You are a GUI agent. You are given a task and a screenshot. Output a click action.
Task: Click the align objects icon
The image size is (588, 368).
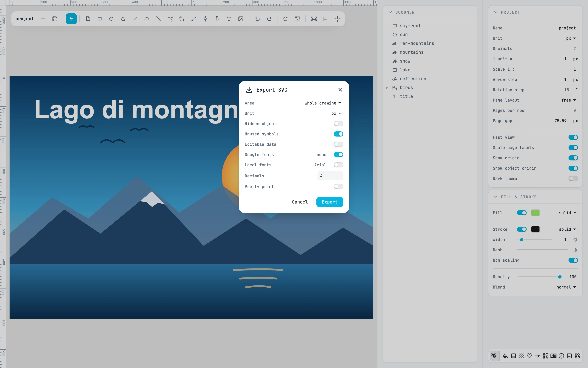click(326, 19)
